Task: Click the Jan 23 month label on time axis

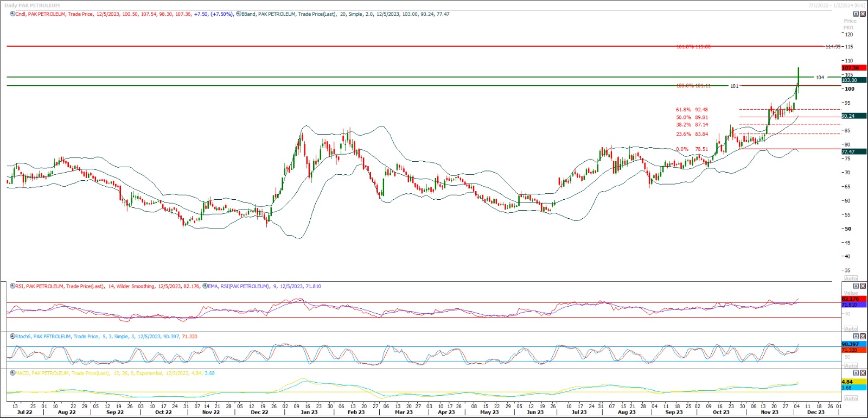Action: tap(309, 412)
